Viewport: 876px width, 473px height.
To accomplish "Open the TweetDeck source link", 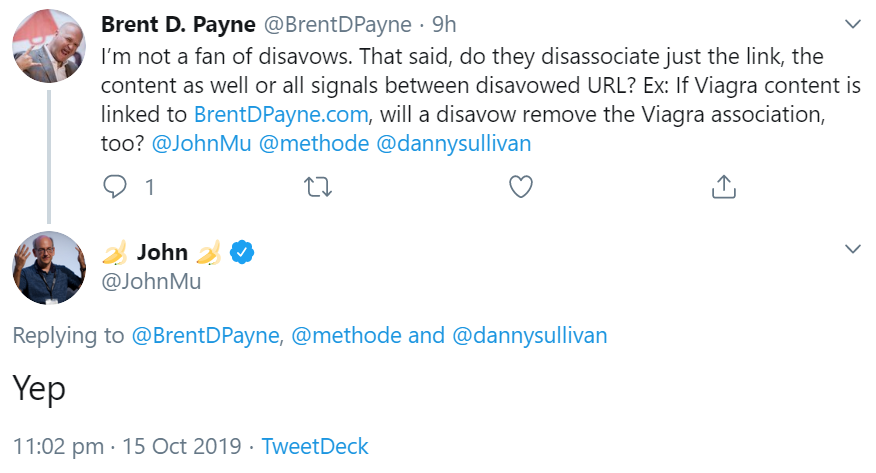I will pyautogui.click(x=315, y=446).
